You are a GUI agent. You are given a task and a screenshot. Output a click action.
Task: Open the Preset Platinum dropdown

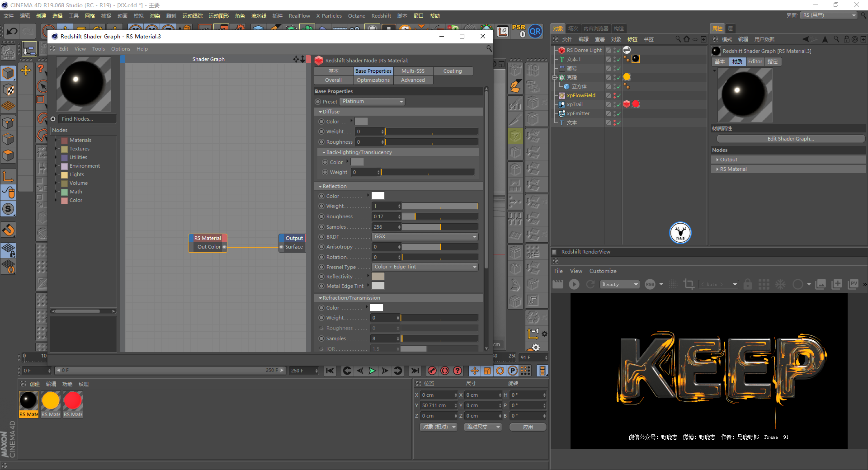point(372,102)
